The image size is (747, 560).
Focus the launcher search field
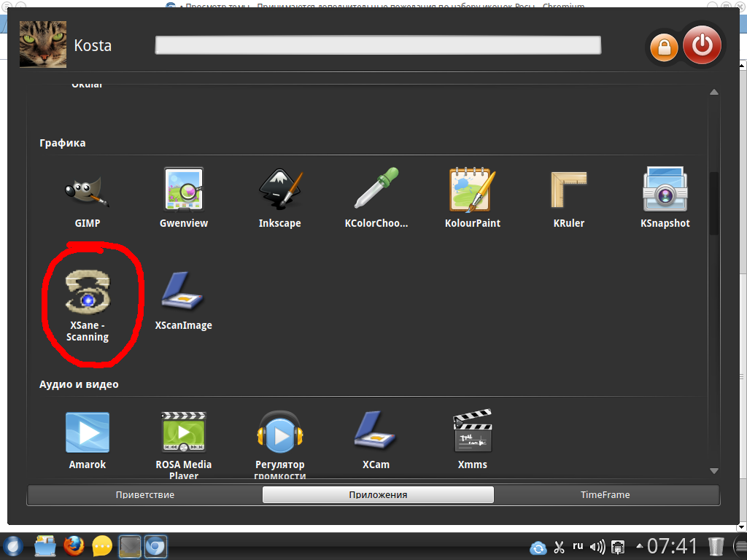click(378, 45)
